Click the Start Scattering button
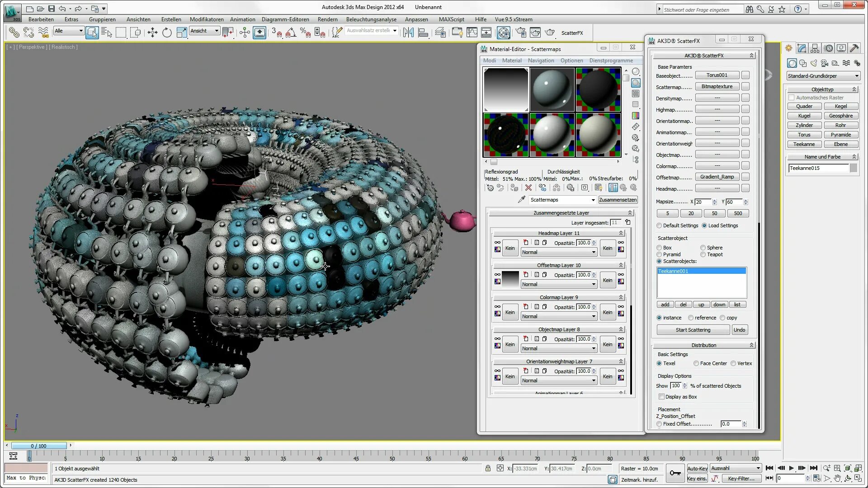Image resolution: width=868 pixels, height=488 pixels. coord(693,330)
